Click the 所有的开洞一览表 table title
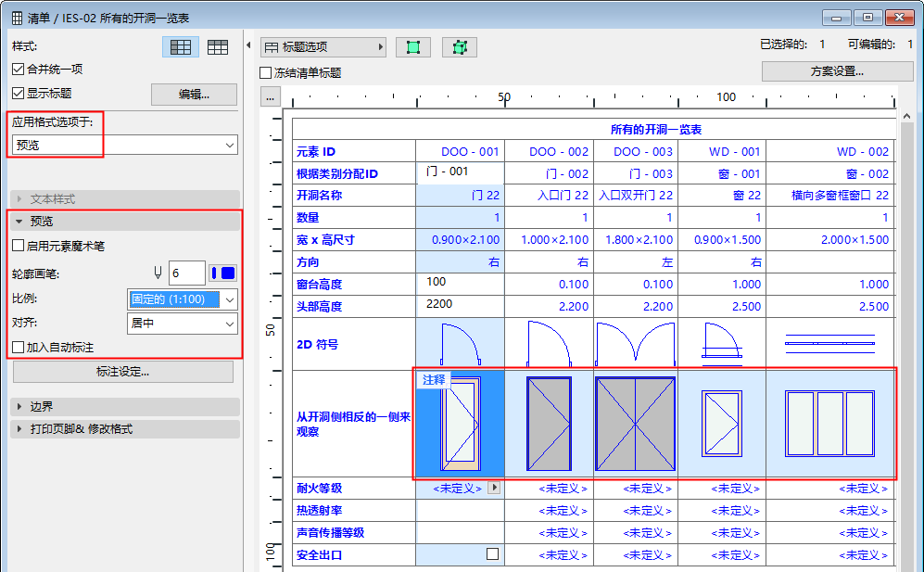 click(x=656, y=130)
